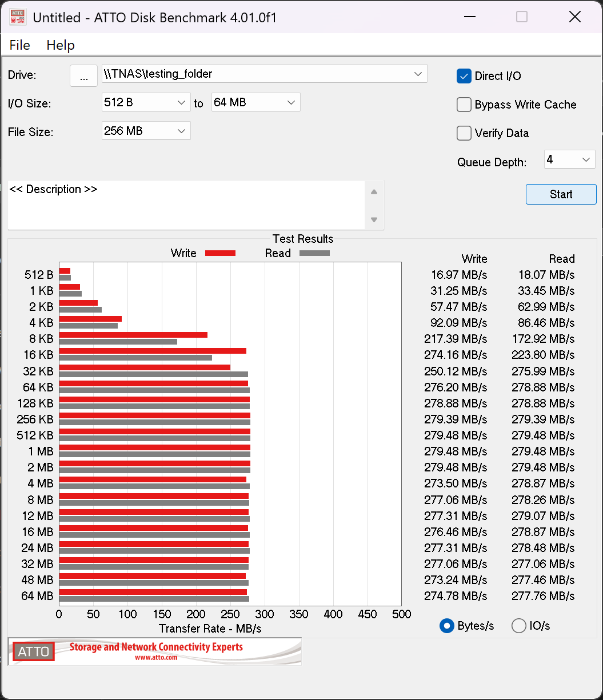Image resolution: width=603 pixels, height=700 pixels.
Task: Select the IO/s radio button
Action: click(518, 626)
